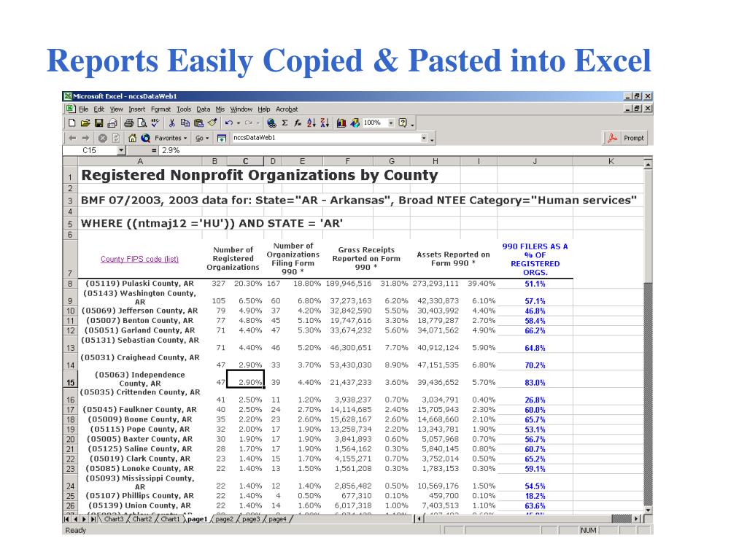Select column J header
The image size is (747, 560).
(535, 161)
